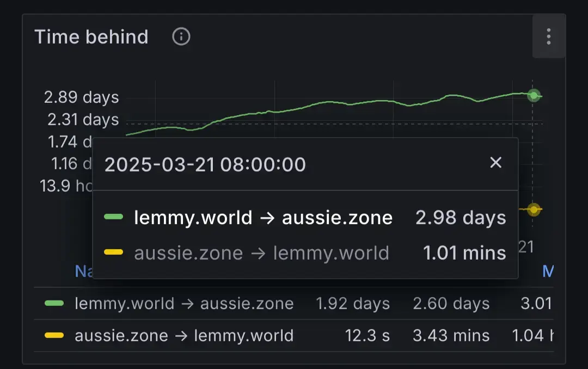This screenshot has height=369, width=588.
Task: Click yellow color swatch in legend table
Action: [x=54, y=335]
